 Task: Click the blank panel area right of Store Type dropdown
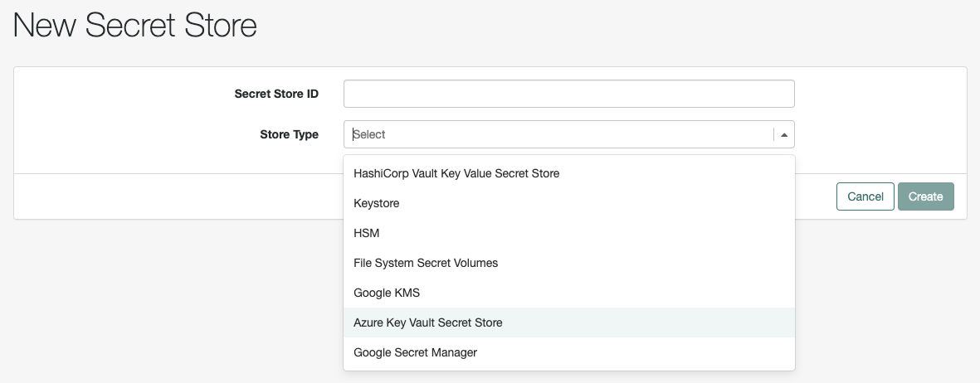880,134
